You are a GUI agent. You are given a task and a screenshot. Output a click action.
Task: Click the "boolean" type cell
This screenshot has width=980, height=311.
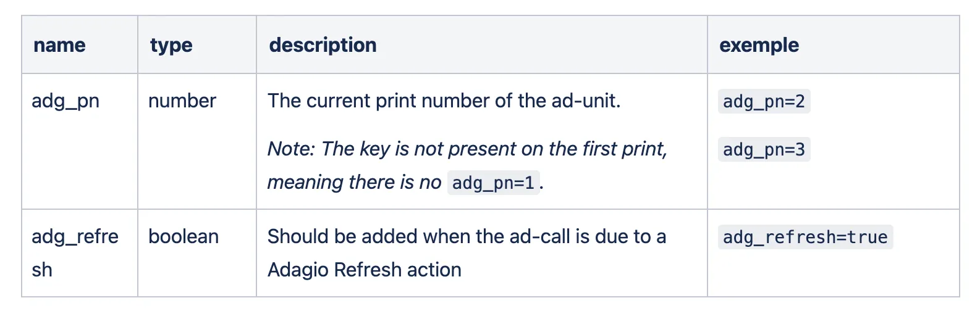coord(184,236)
